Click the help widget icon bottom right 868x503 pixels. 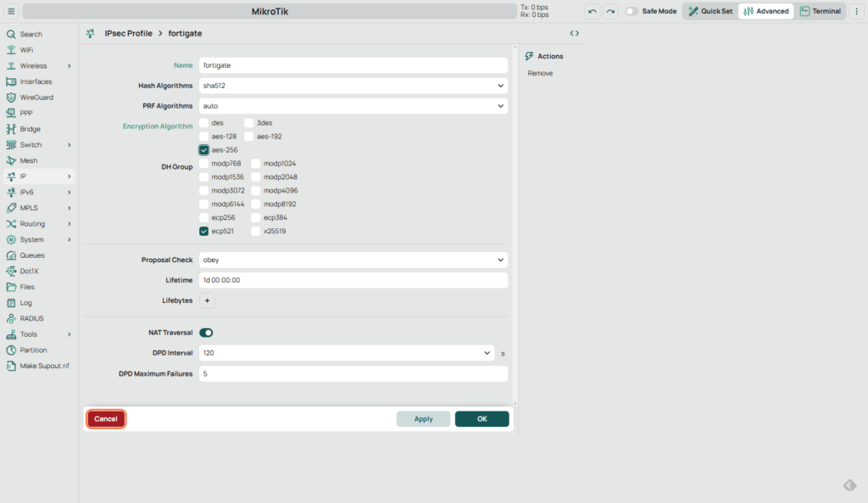[x=849, y=485]
